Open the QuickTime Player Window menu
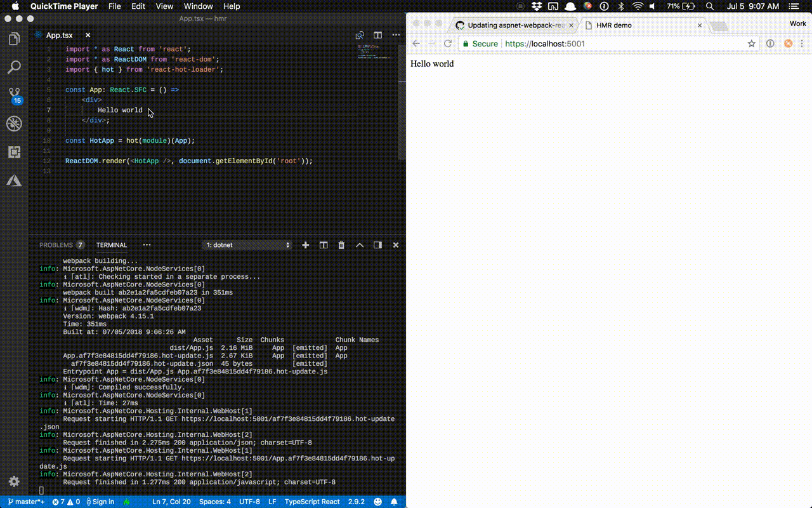Image resolution: width=812 pixels, height=508 pixels. pos(198,6)
